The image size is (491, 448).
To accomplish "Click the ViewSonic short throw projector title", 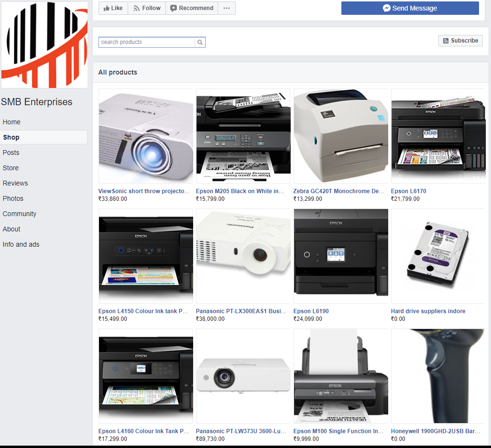I will (144, 191).
